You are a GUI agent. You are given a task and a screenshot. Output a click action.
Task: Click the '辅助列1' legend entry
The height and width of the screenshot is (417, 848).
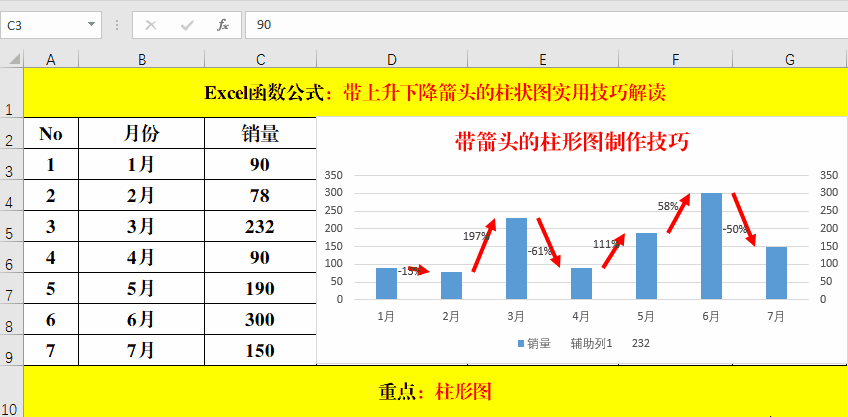pos(591,343)
